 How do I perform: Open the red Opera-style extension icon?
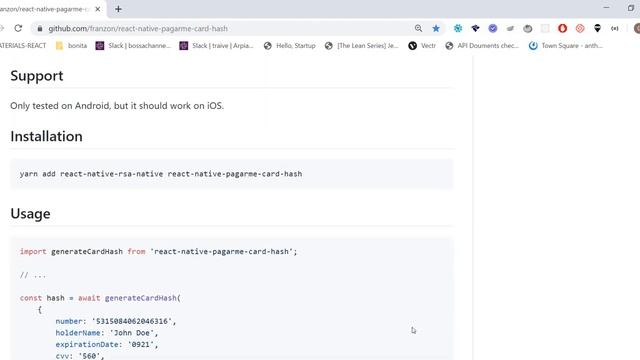pos(562,28)
